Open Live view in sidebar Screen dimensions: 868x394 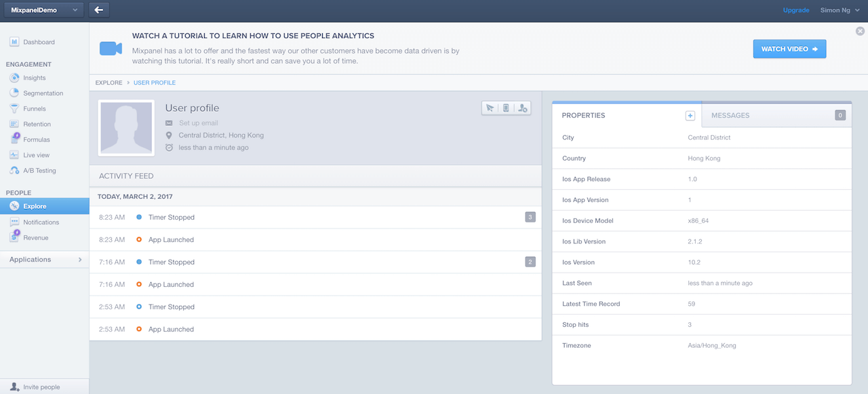pyautogui.click(x=36, y=155)
